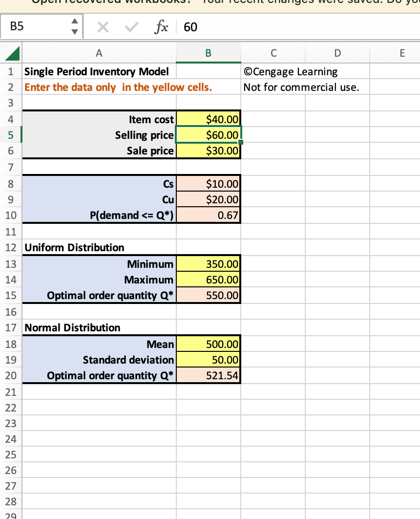
Task: Click the Select All corner triangle
Action: tap(13, 54)
